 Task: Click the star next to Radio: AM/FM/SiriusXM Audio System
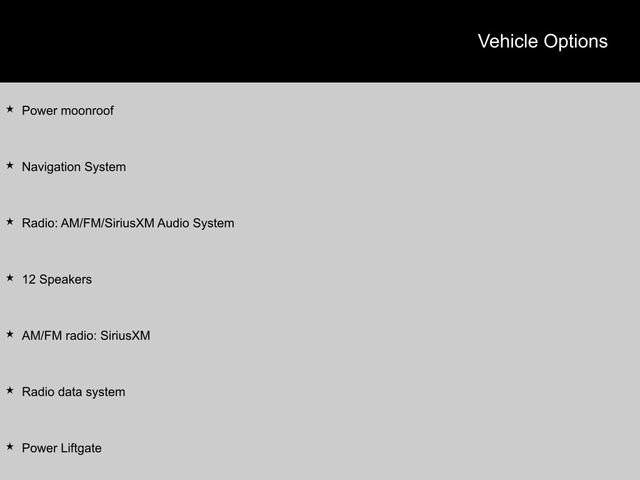tap(10, 221)
